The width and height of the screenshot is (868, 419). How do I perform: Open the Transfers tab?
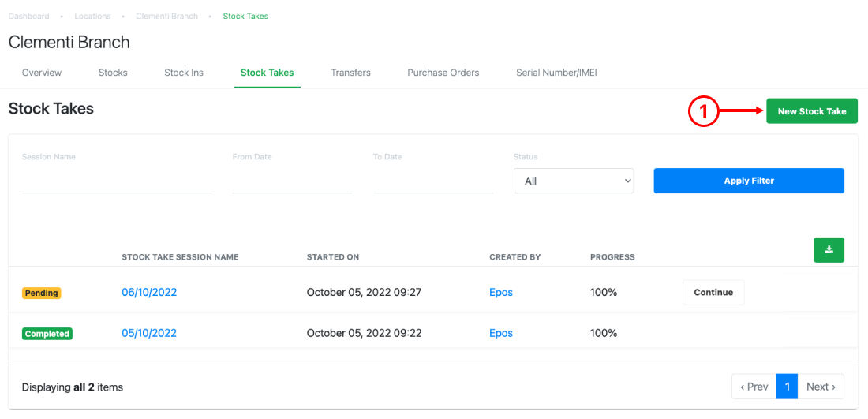350,73
